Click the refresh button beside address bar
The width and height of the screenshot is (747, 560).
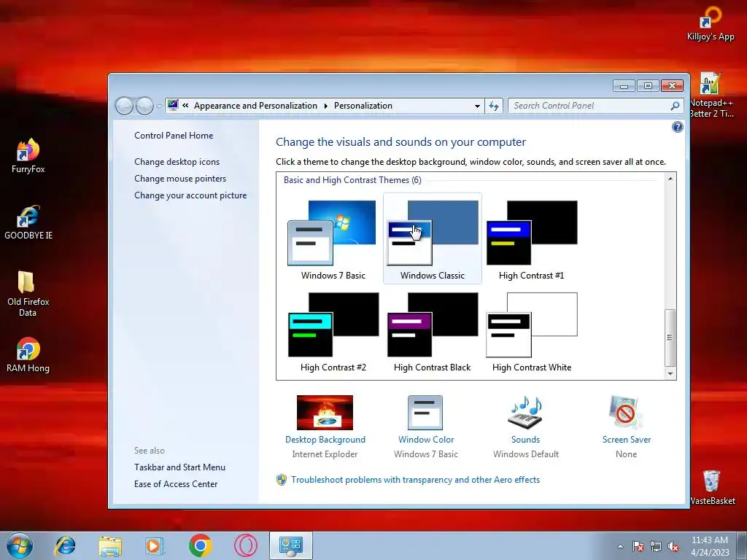tap(494, 106)
